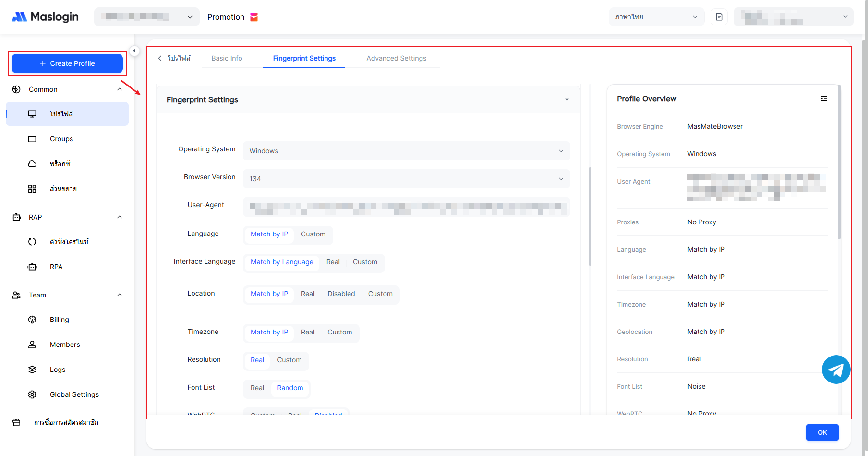The image size is (868, 456).
Task: Switch to the Basic Info tab
Action: (227, 58)
